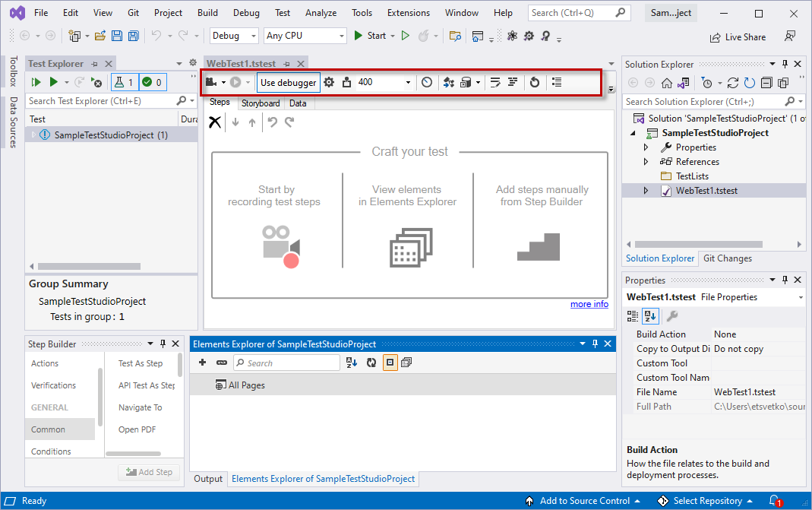812x510 pixels.
Task: Click the Start debugging button
Action: 371,36
